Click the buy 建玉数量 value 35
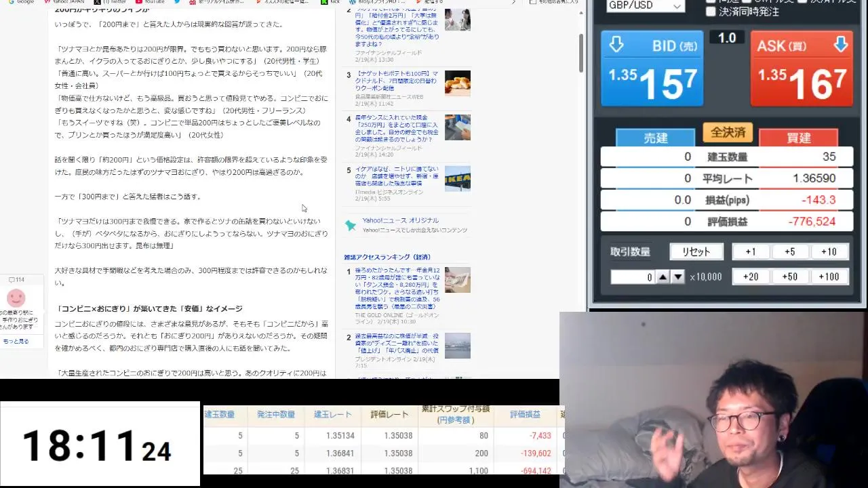This screenshot has height=488, width=868. pos(829,157)
